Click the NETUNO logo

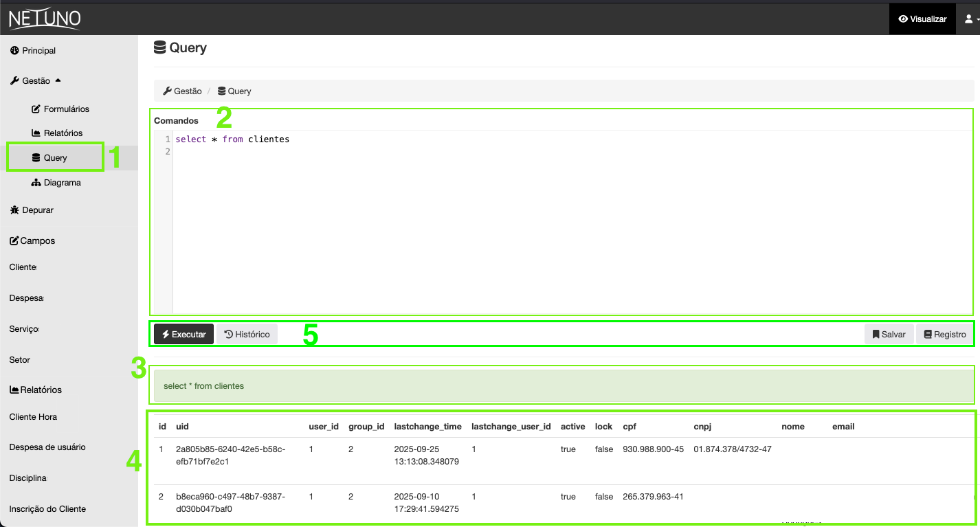tap(43, 19)
